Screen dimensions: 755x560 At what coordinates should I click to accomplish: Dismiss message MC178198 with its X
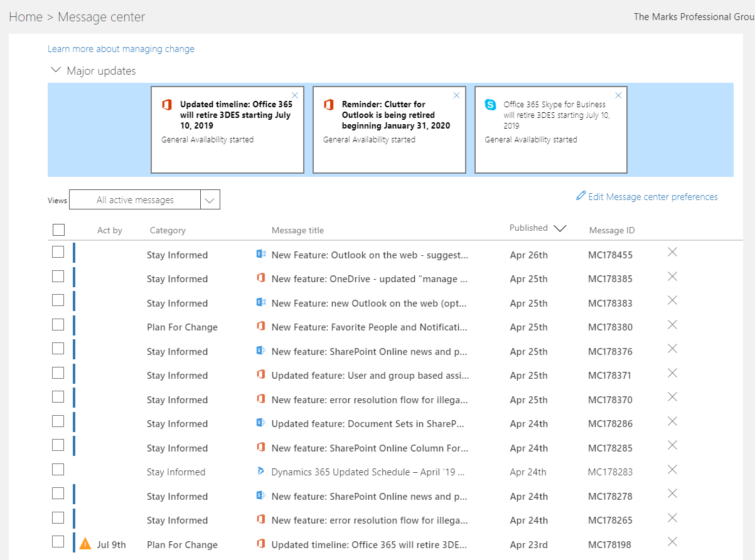(672, 542)
